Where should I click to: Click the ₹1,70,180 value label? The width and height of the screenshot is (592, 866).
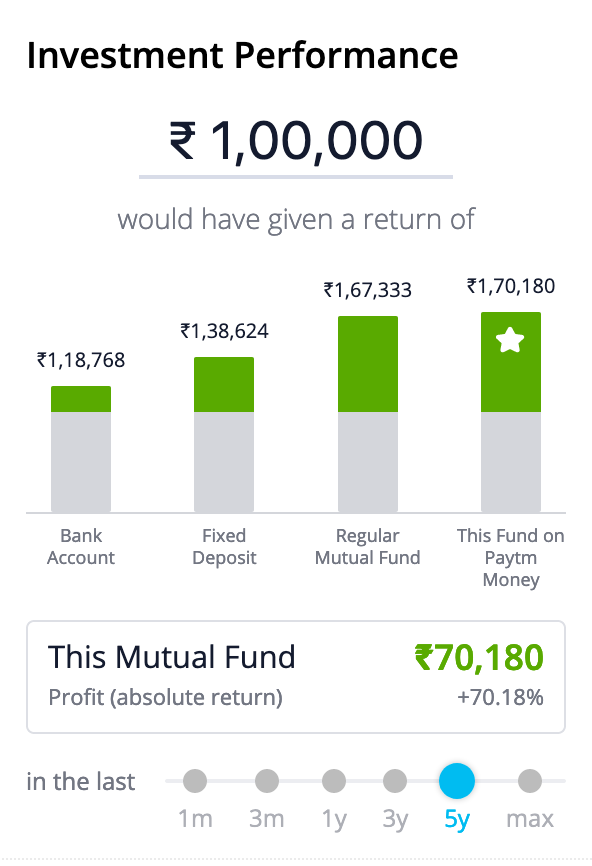[x=511, y=286]
